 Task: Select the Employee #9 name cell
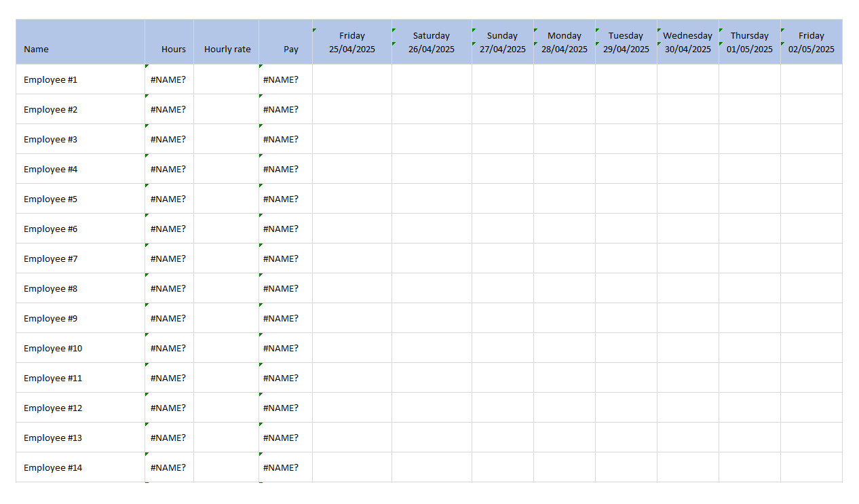pyautogui.click(x=80, y=318)
